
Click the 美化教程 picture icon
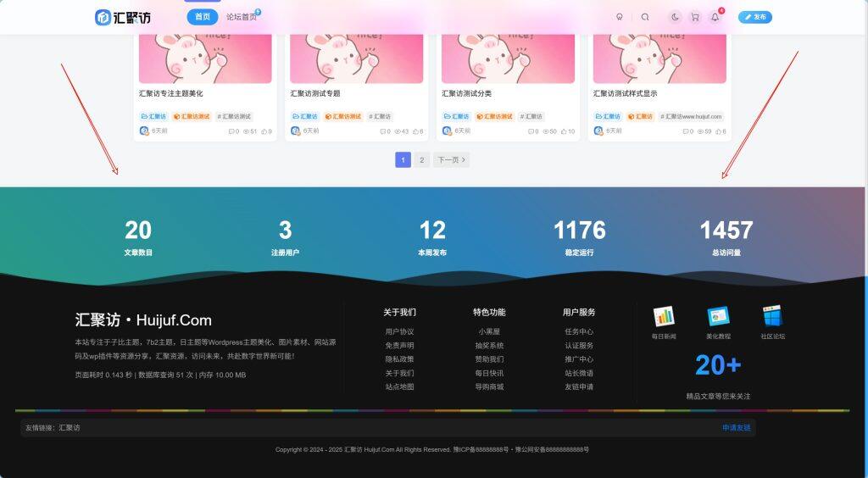pos(718,316)
